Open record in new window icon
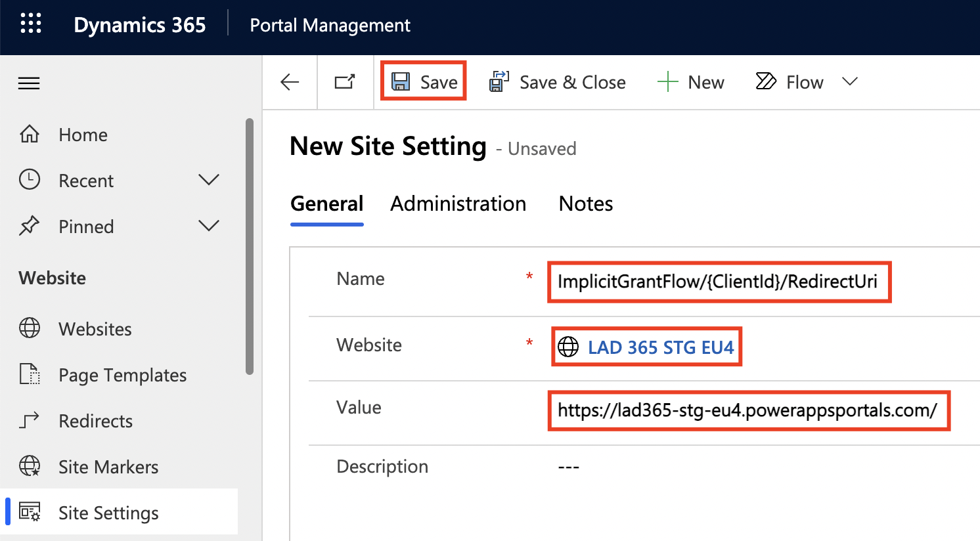The width and height of the screenshot is (980, 541). pyautogui.click(x=345, y=82)
